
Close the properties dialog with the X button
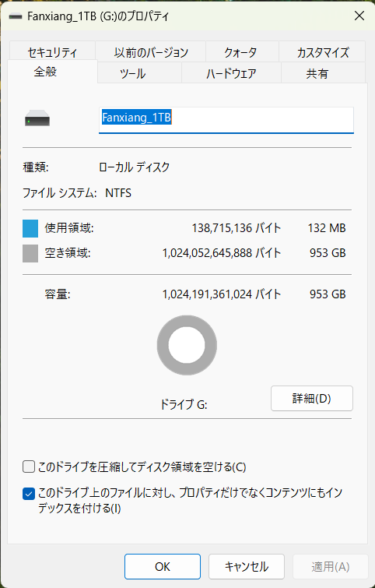pyautogui.click(x=359, y=16)
